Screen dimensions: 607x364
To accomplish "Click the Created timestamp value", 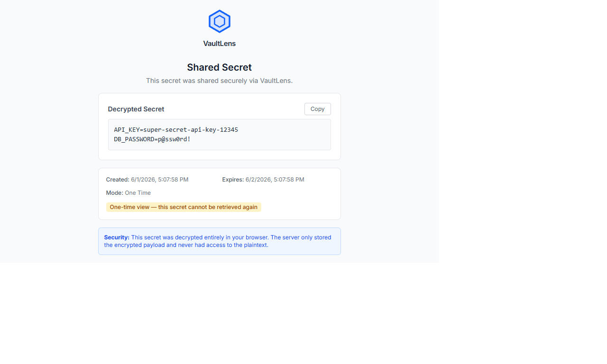I will 160,180.
